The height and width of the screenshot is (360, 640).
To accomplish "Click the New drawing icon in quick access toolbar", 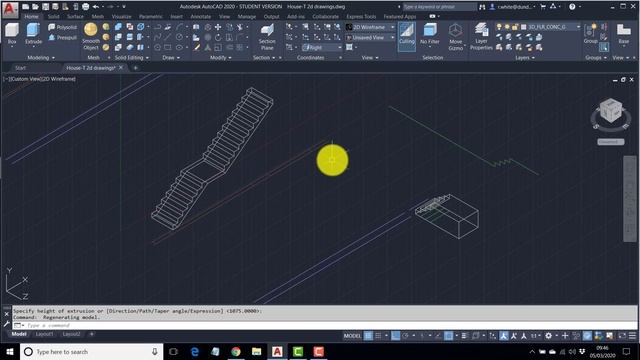I will click(x=25, y=7).
